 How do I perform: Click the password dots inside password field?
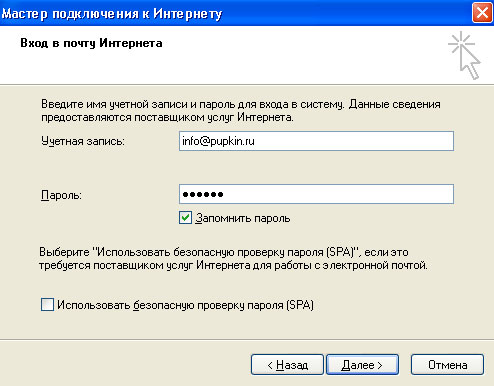pyautogui.click(x=203, y=194)
